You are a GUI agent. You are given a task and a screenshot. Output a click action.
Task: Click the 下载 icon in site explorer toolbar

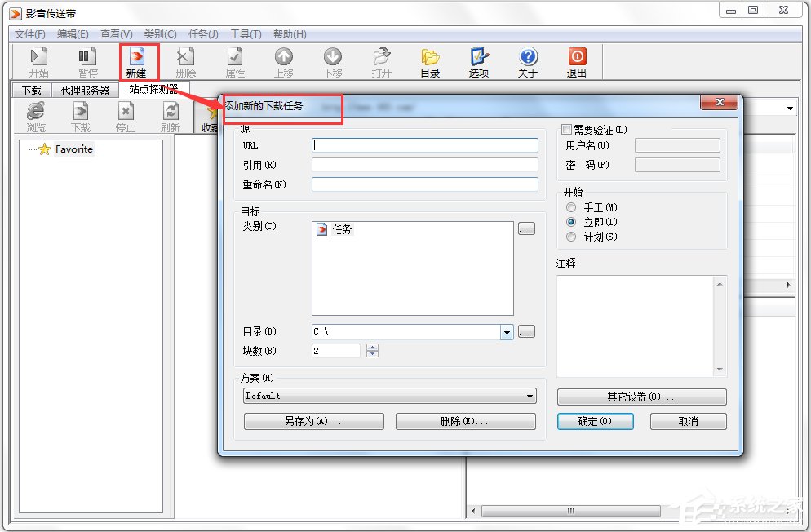[81, 117]
